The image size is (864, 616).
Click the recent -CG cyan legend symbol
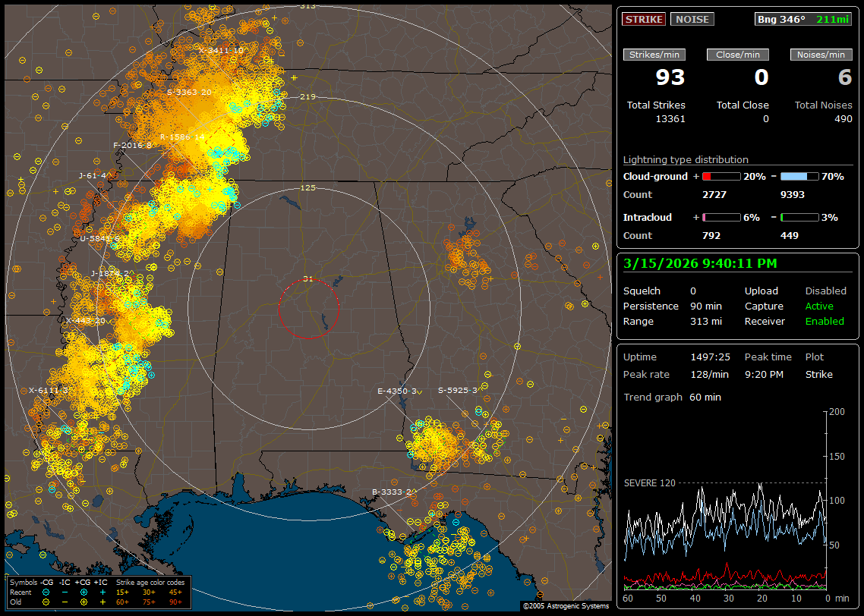(x=46, y=592)
